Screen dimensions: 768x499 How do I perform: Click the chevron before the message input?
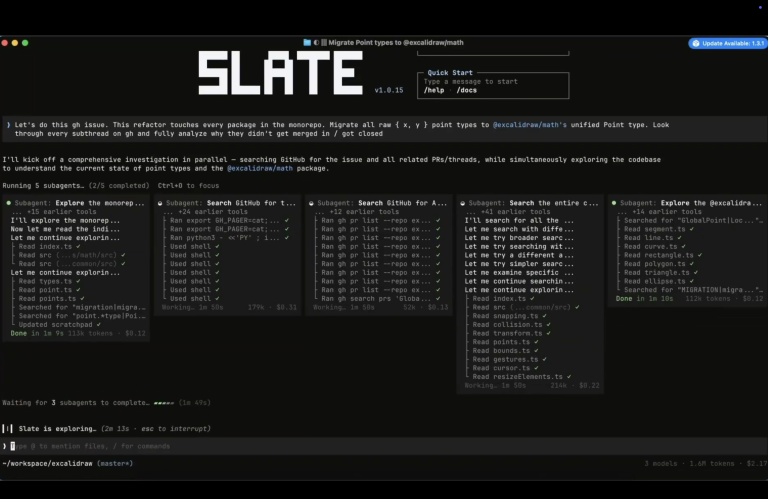point(5,446)
